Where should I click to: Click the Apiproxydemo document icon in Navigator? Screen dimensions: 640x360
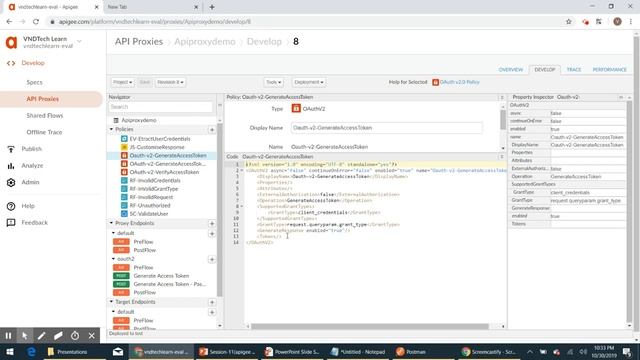tap(116, 120)
